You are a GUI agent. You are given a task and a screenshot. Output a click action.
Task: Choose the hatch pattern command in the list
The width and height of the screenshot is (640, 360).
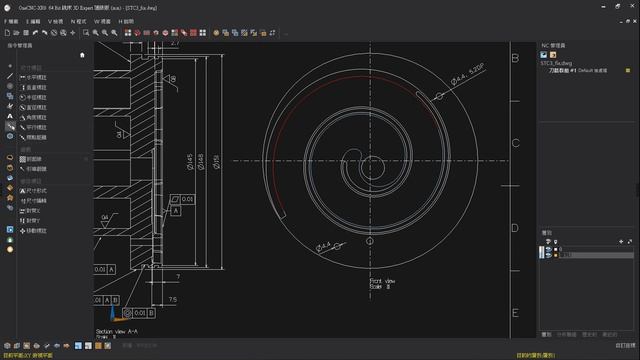(31, 159)
